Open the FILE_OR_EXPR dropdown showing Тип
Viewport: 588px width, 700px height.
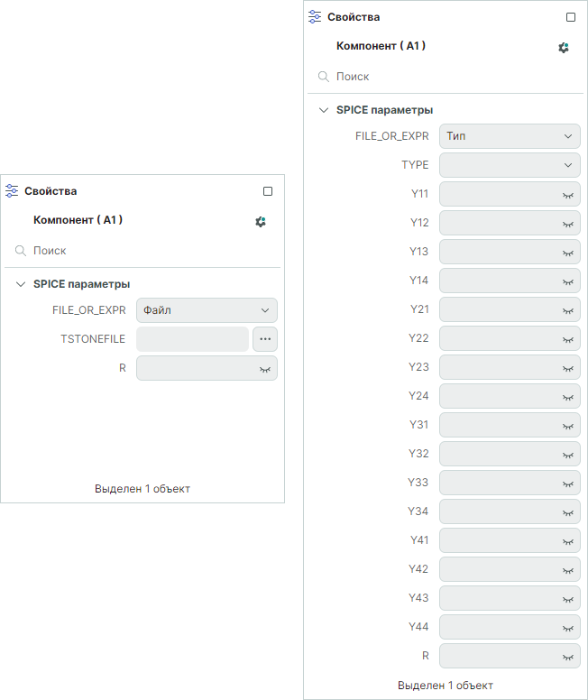click(510, 136)
